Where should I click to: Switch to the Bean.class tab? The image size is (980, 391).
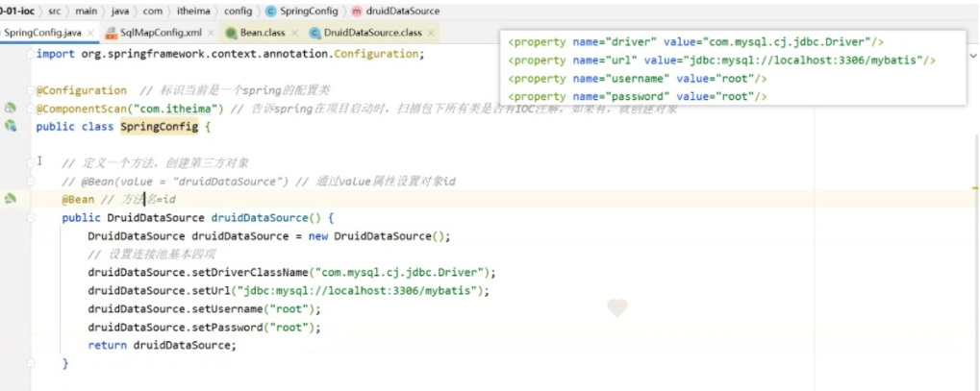(261, 33)
